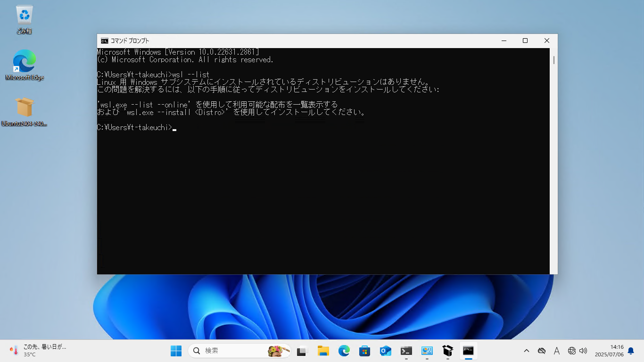Open Task View from the taskbar
This screenshot has height=362, width=644.
[x=302, y=351]
